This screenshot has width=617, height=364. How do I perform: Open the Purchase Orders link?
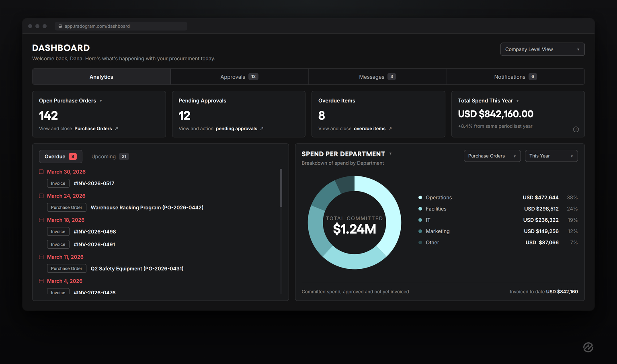point(93,129)
